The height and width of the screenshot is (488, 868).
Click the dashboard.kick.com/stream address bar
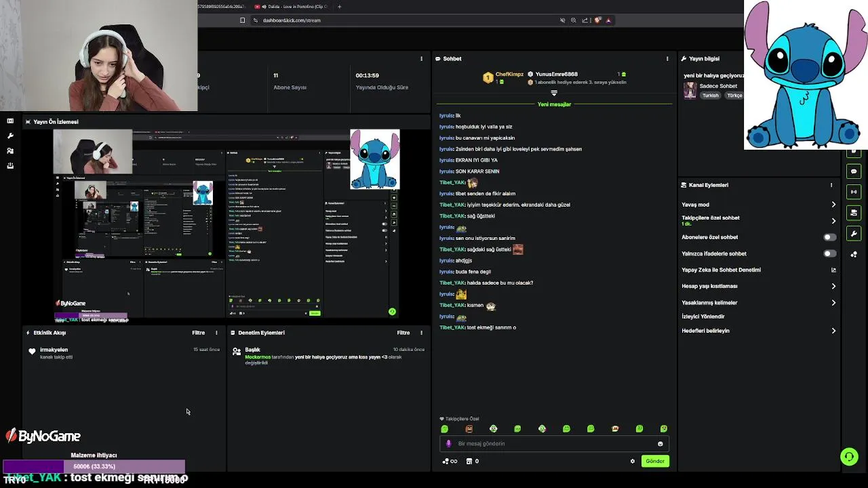click(292, 20)
